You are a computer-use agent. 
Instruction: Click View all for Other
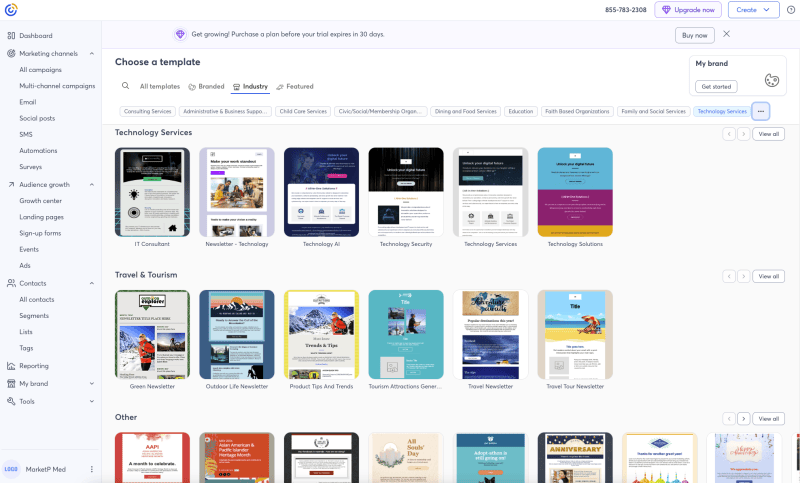tap(768, 419)
